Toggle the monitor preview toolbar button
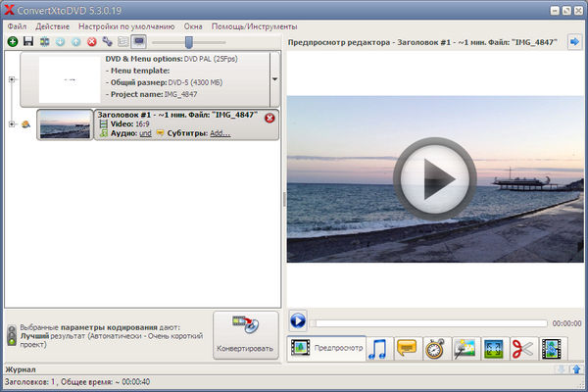Viewport: 588px width, 392px height. [x=139, y=42]
